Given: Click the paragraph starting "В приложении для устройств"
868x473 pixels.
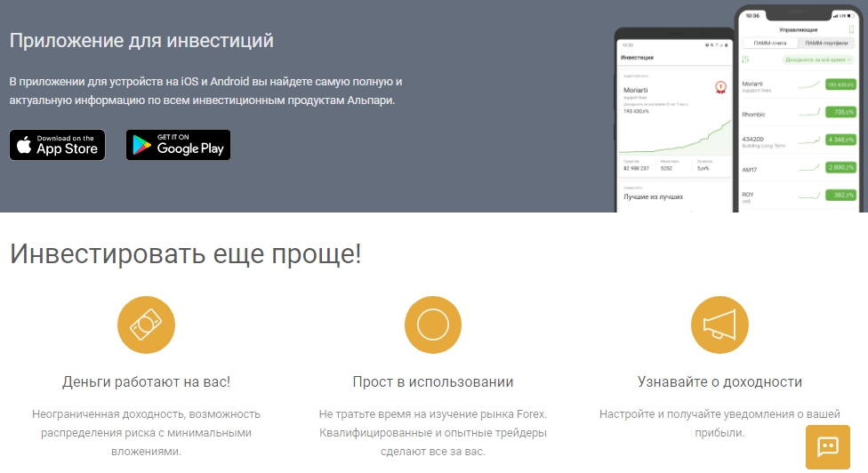Looking at the screenshot, I should (206, 91).
